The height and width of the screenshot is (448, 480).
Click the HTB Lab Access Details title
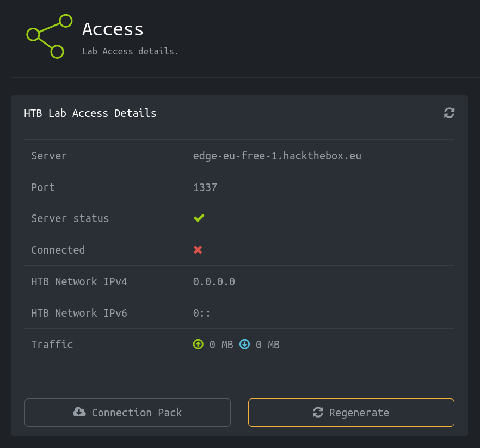pos(90,113)
